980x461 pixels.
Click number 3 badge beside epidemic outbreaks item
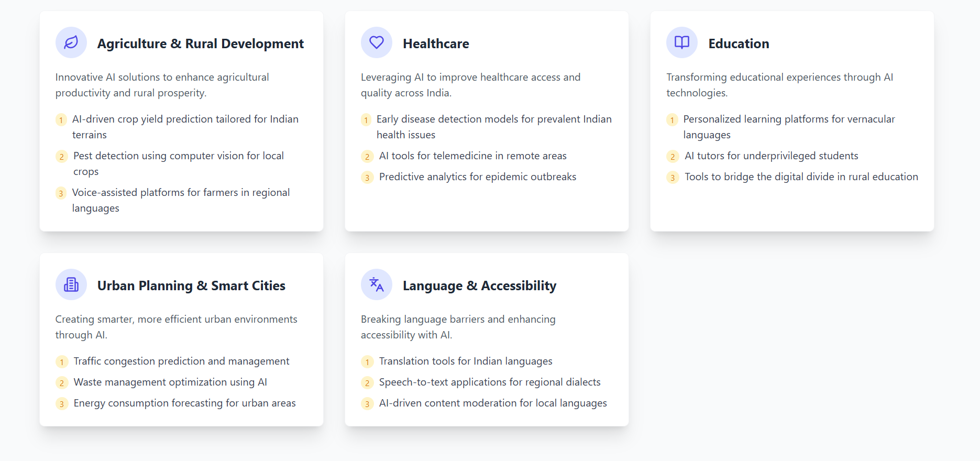[367, 178]
